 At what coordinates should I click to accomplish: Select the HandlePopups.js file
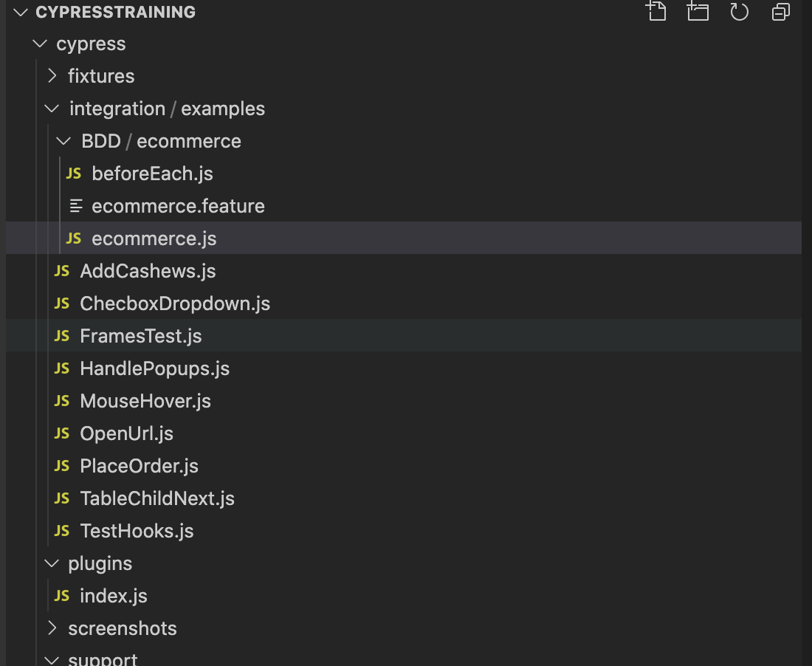pos(154,368)
